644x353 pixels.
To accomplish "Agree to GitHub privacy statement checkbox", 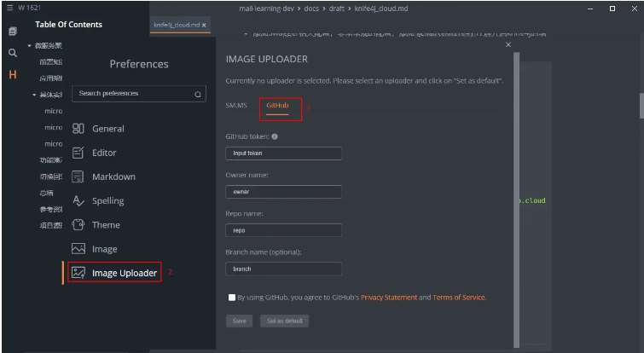I will pyautogui.click(x=232, y=298).
